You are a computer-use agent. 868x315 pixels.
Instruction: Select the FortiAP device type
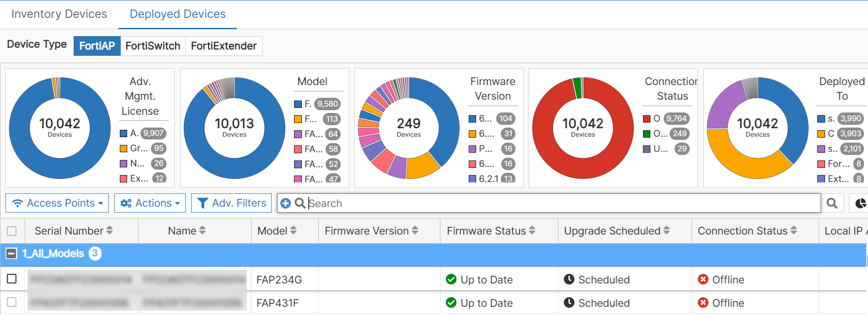tap(97, 46)
